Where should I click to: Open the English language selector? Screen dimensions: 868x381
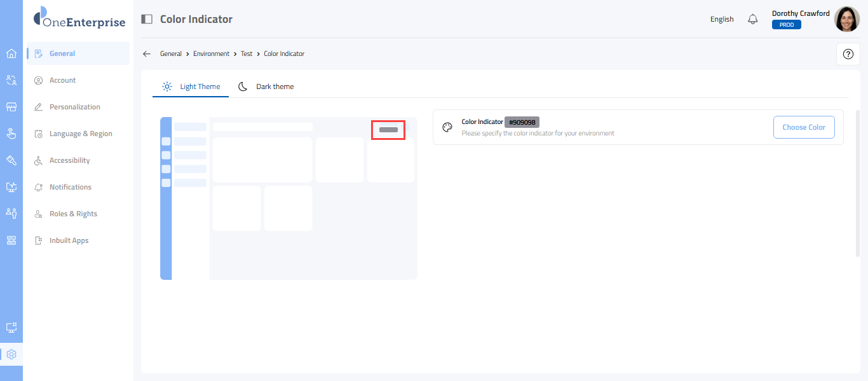(722, 19)
